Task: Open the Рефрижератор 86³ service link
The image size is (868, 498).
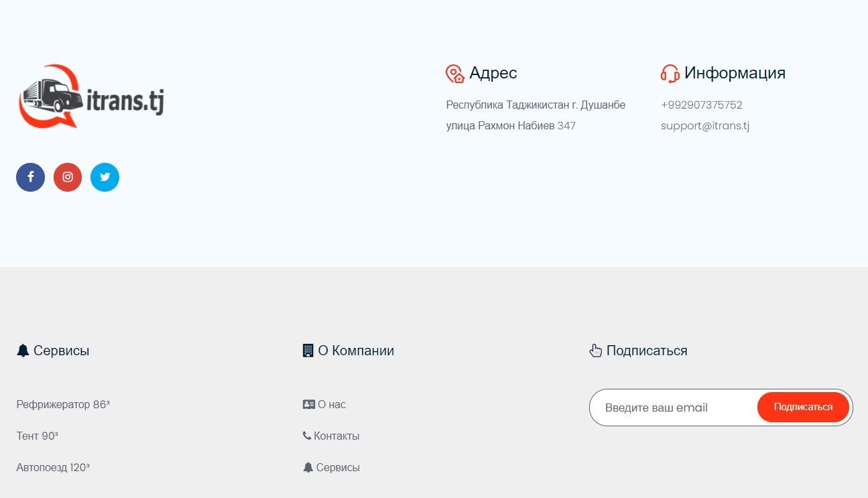Action: [63, 405]
